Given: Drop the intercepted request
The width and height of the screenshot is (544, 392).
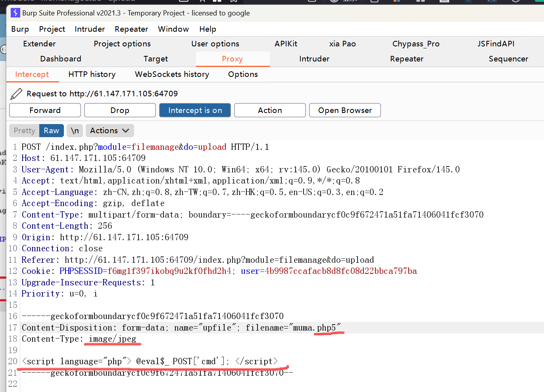Looking at the screenshot, I should click(x=120, y=110).
